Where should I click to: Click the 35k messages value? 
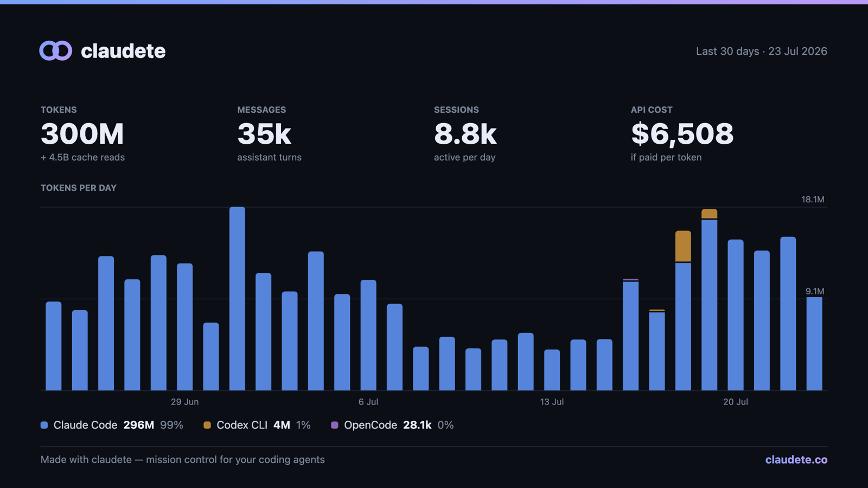[x=264, y=134]
